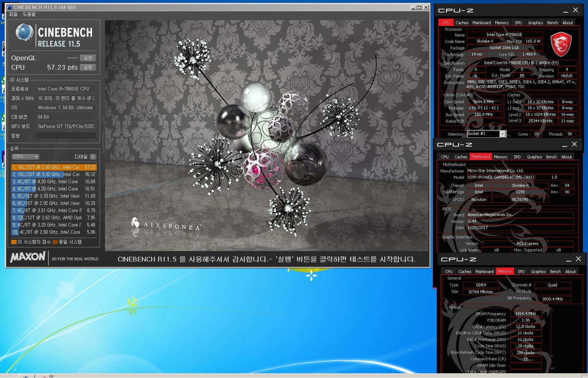The width and height of the screenshot is (588, 378).
Task: Open About tab in middle CPU-Z window
Action: 566,157
